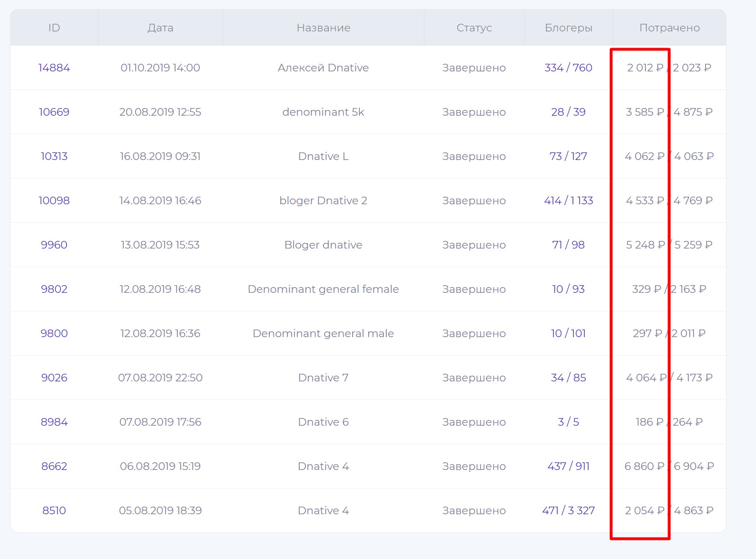The height and width of the screenshot is (559, 756).
Task: Open campaign ID 9800
Action: pos(54,333)
